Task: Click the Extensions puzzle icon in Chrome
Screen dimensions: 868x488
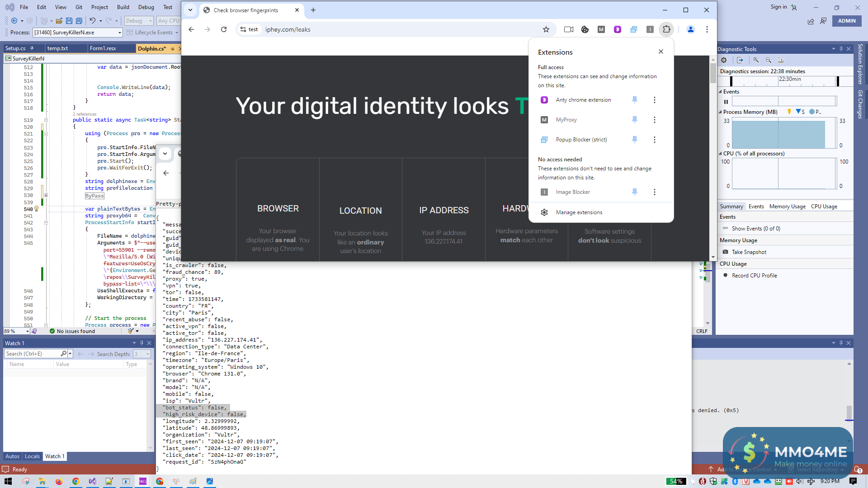Action: [666, 29]
